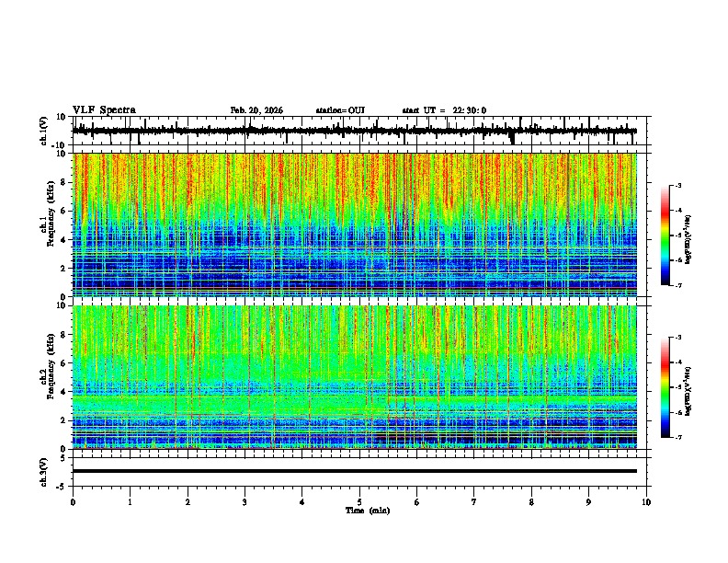Click the "9" tick on the Time axis

588,502
